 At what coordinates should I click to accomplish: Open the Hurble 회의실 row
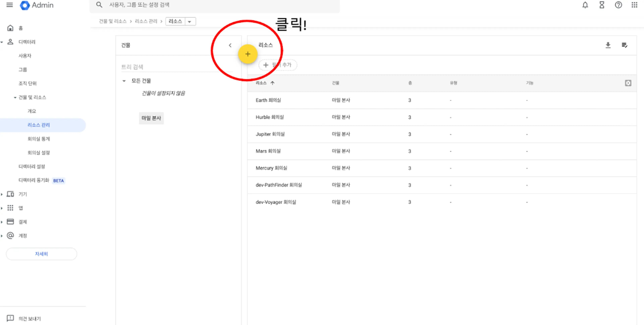[442, 117]
